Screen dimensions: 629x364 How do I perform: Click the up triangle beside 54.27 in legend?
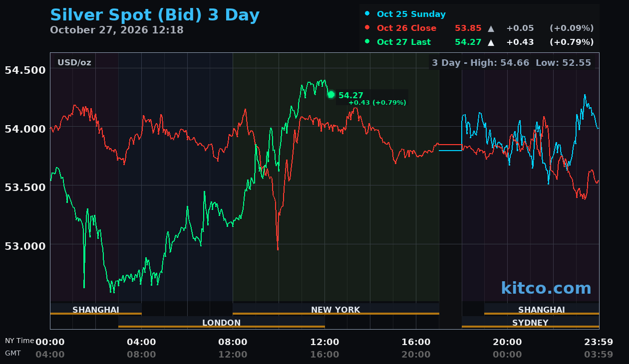[491, 42]
